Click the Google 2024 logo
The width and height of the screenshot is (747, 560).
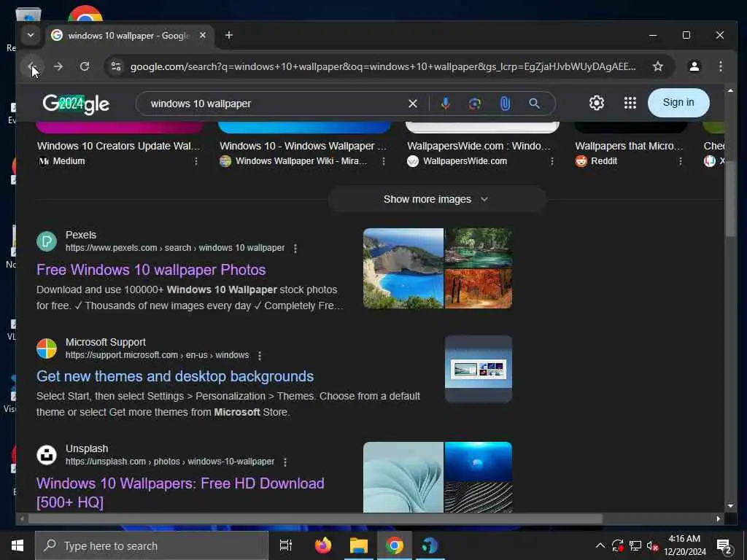(76, 104)
